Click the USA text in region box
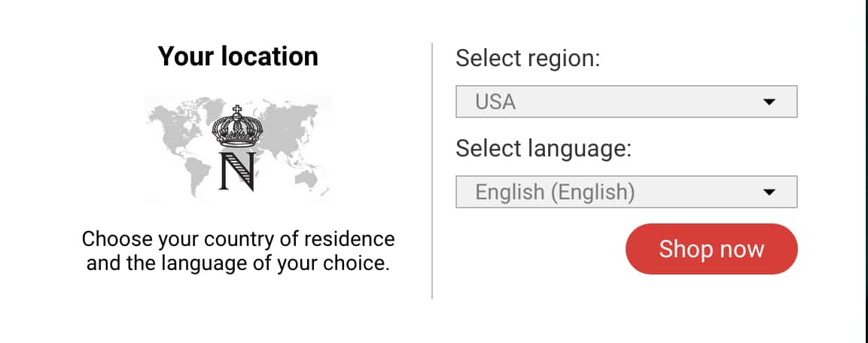Image resolution: width=868 pixels, height=343 pixels. click(495, 102)
